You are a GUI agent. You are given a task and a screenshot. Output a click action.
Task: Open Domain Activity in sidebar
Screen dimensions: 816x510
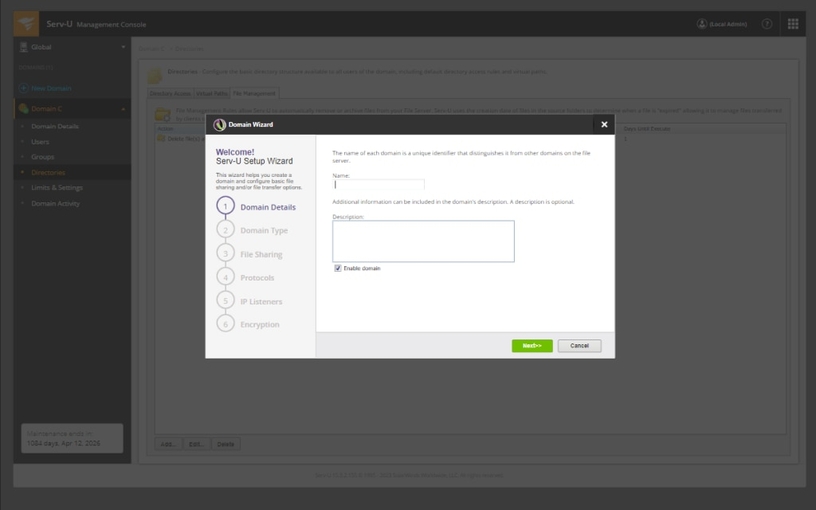pos(55,203)
